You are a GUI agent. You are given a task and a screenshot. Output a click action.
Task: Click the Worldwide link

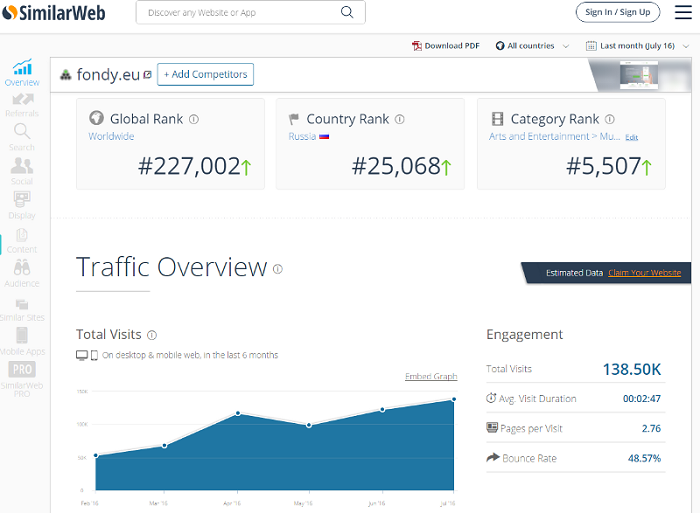pyautogui.click(x=111, y=137)
